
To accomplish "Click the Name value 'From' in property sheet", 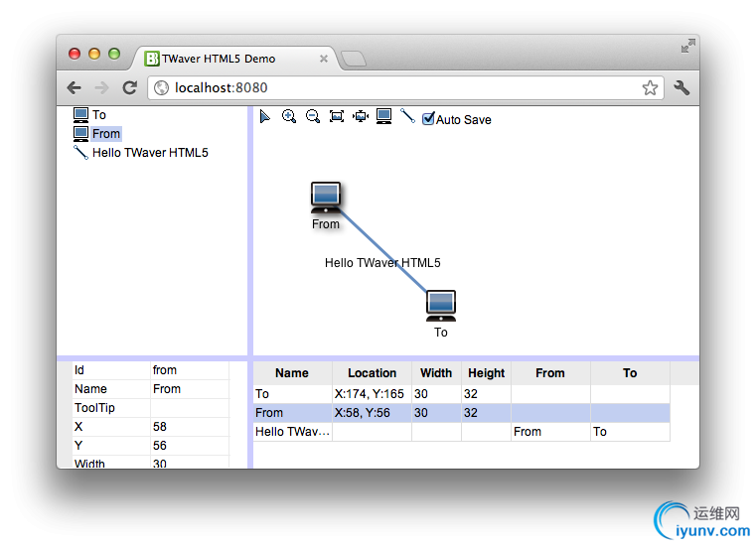I will click(190, 389).
